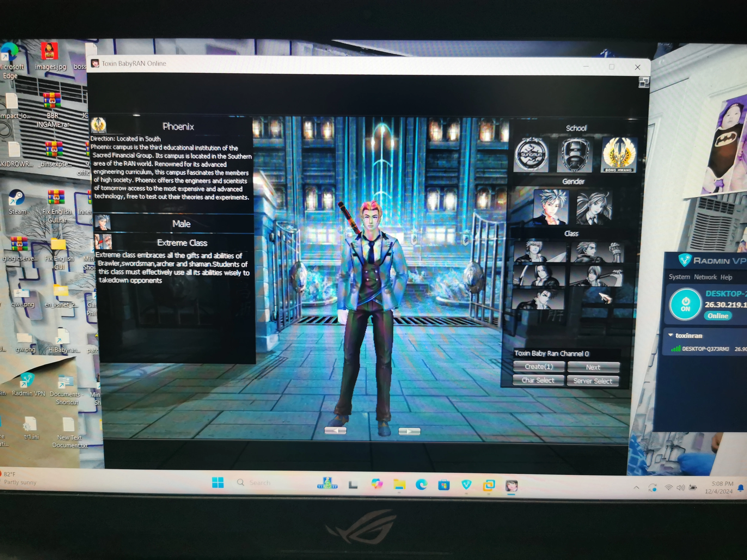Screen dimensions: 747x560
Task: Open Fix English GUI.rar on desktop
Action: (57, 206)
